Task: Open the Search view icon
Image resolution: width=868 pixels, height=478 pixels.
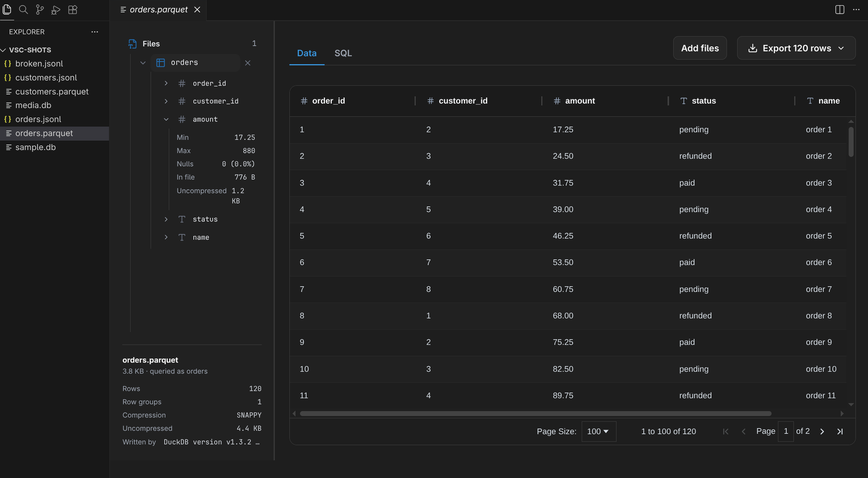Action: tap(23, 9)
